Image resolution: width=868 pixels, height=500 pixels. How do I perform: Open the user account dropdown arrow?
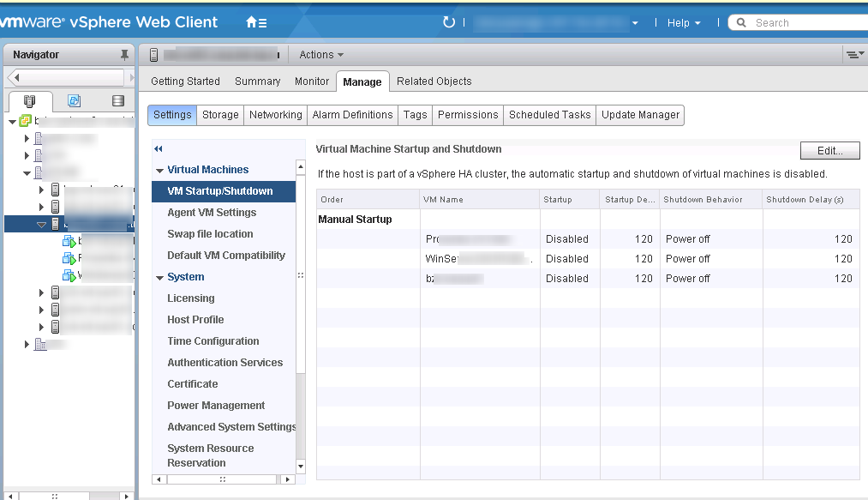point(635,22)
